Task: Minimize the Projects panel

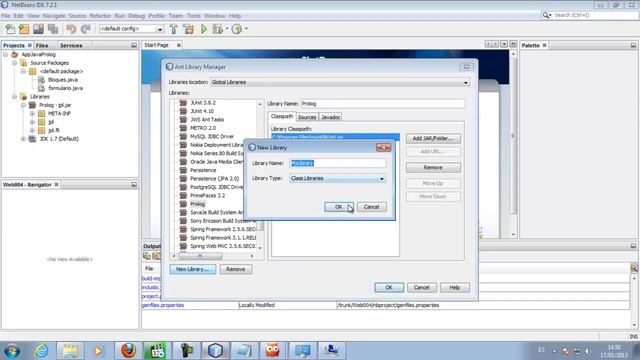Action: 134,45
